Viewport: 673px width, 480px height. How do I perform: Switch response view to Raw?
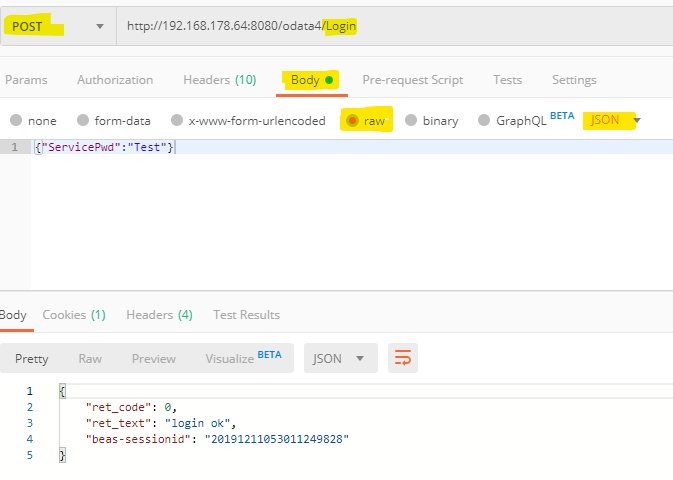pyautogui.click(x=90, y=358)
